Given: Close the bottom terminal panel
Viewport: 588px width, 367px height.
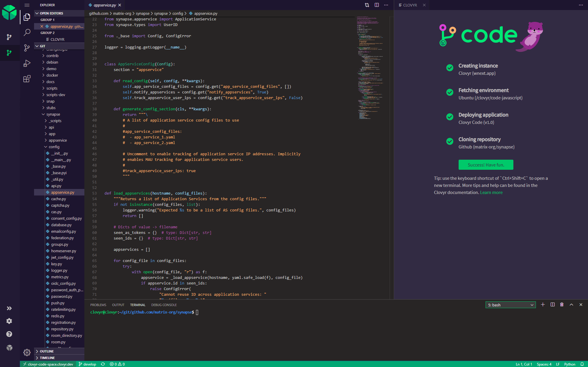Looking at the screenshot, I should point(581,305).
